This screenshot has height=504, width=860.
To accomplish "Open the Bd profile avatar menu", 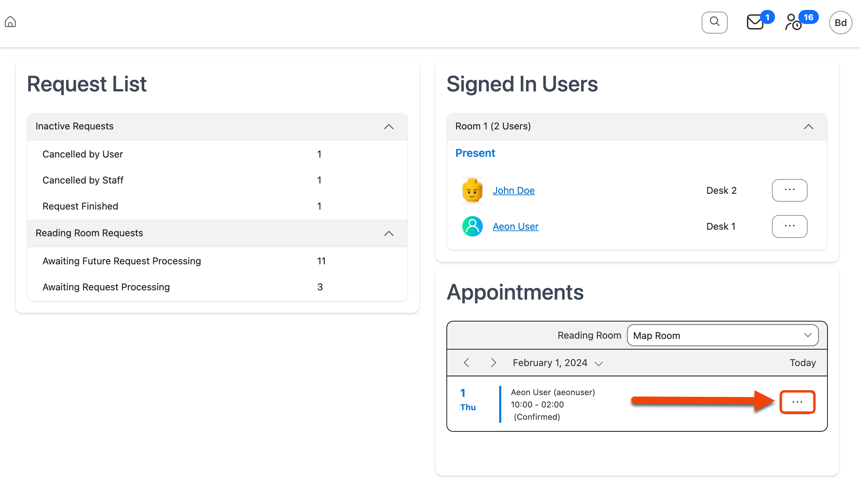I will 840,23.
